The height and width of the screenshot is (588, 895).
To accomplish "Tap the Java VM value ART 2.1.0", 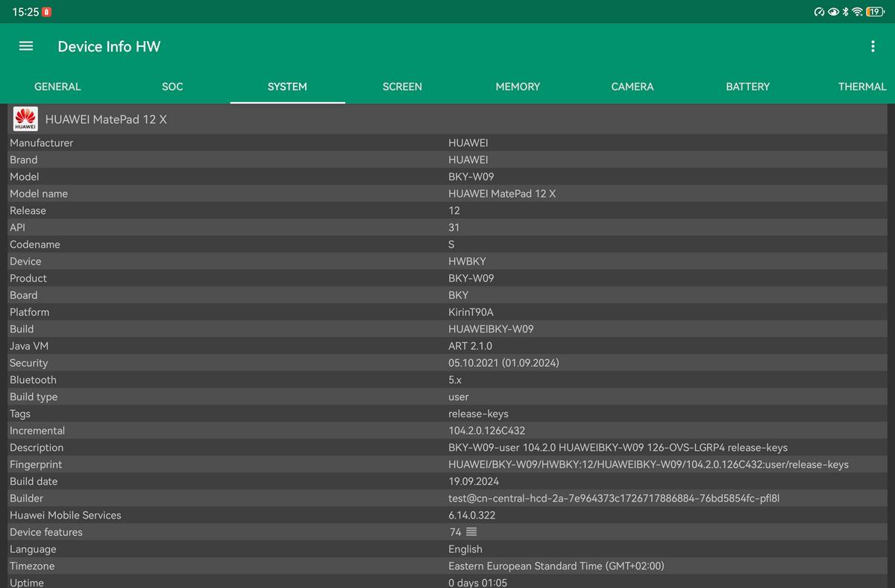I will (470, 346).
